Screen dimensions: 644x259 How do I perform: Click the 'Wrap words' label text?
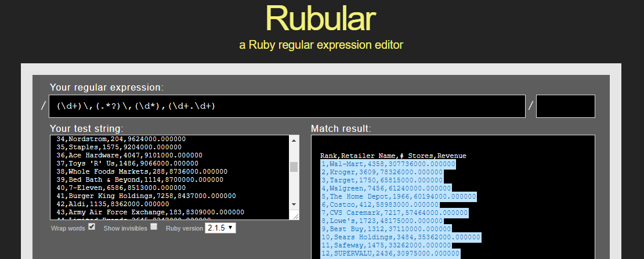[68, 228]
